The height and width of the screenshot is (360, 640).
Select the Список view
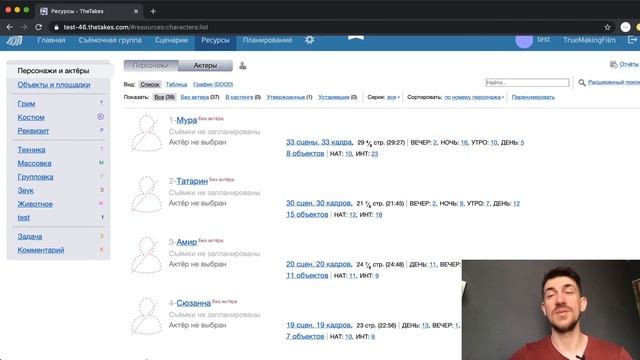[x=150, y=84]
